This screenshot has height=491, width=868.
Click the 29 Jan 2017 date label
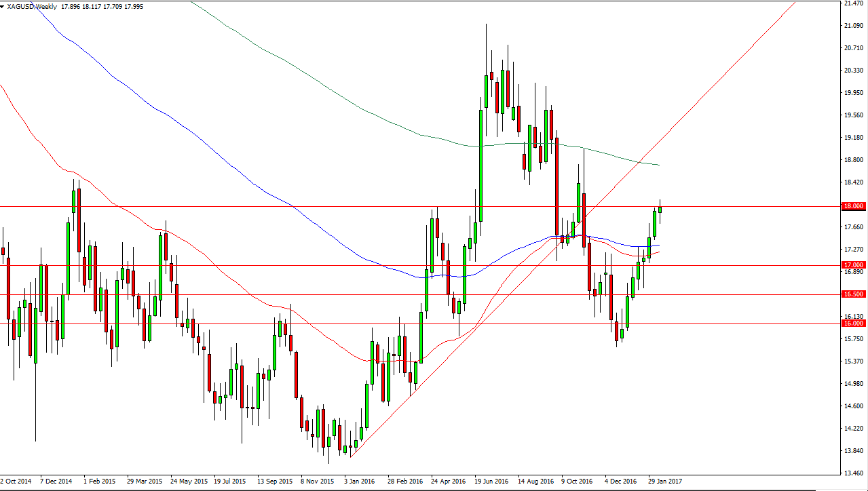[665, 481]
